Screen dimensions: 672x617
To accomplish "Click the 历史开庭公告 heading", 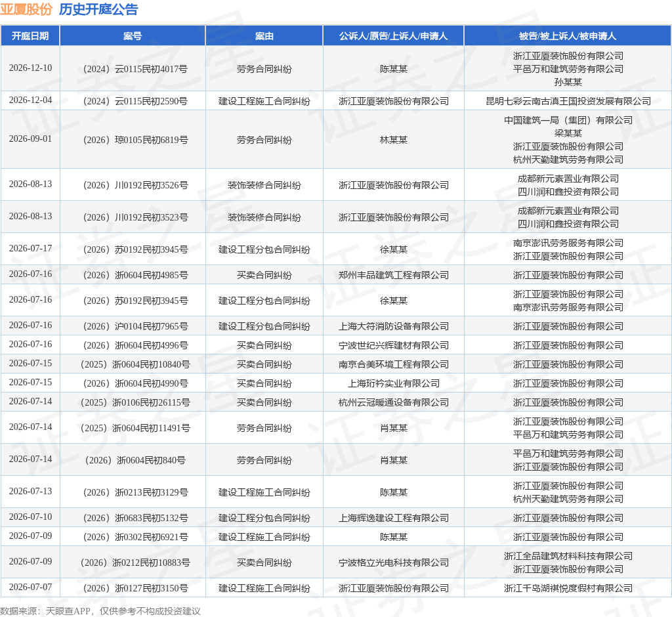I will [98, 9].
